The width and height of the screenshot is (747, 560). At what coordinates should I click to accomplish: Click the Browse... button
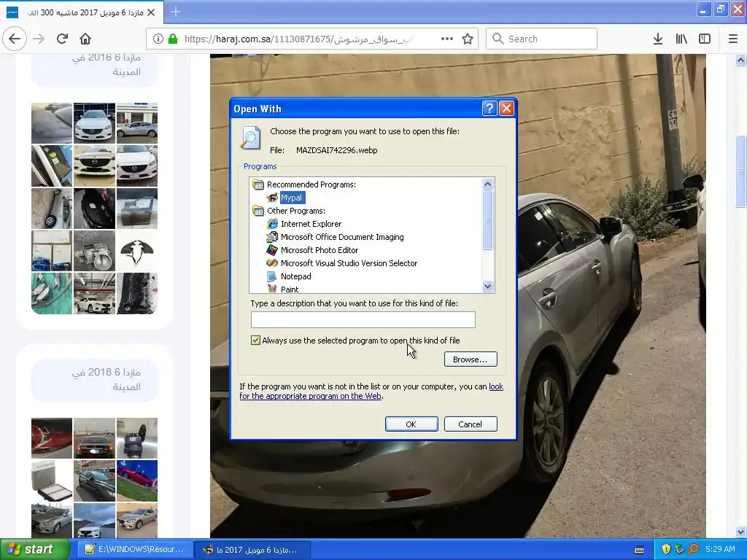pyautogui.click(x=471, y=359)
